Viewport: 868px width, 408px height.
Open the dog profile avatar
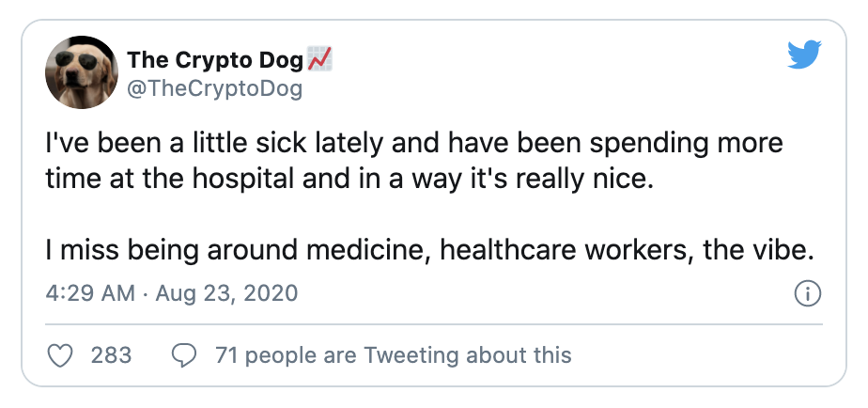(81, 72)
